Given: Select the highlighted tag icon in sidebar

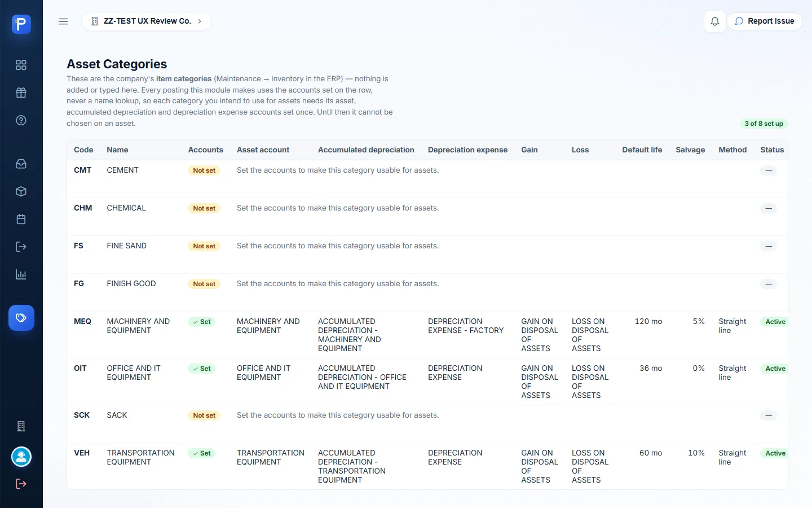Looking at the screenshot, I should point(21,318).
